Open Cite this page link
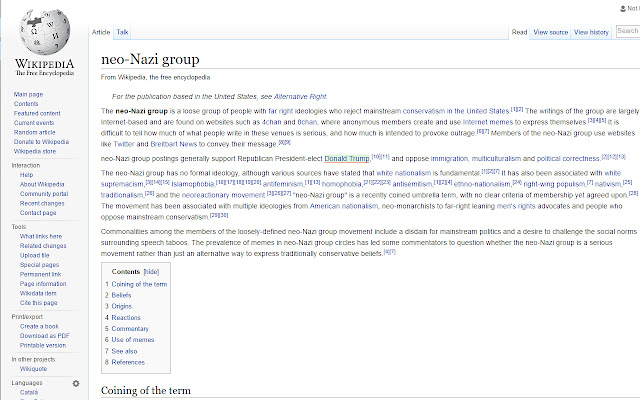 click(x=38, y=303)
